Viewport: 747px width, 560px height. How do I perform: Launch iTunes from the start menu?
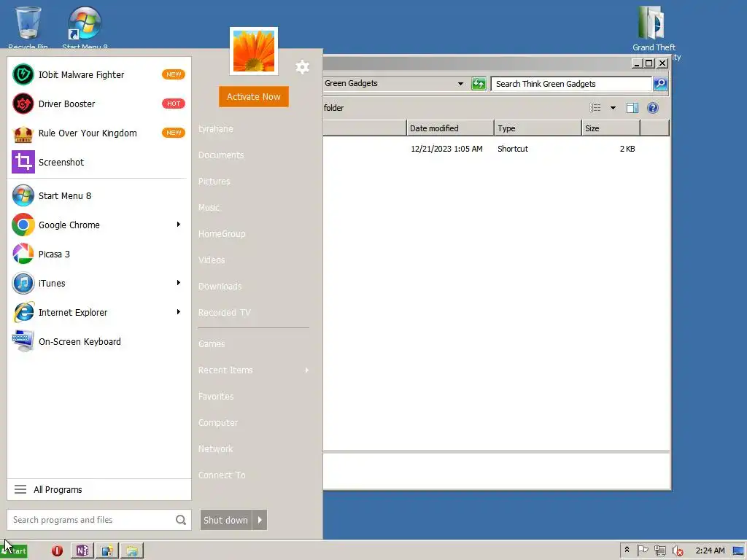pyautogui.click(x=99, y=284)
